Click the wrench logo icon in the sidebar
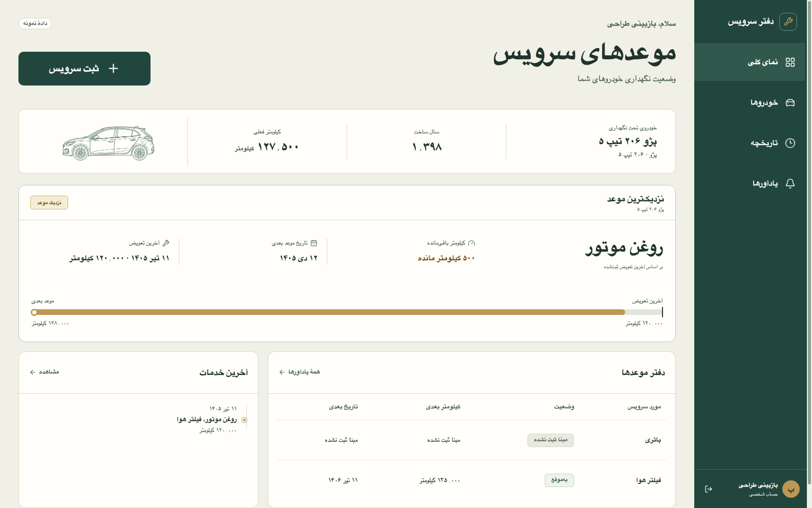This screenshot has height=508, width=812. [x=788, y=22]
